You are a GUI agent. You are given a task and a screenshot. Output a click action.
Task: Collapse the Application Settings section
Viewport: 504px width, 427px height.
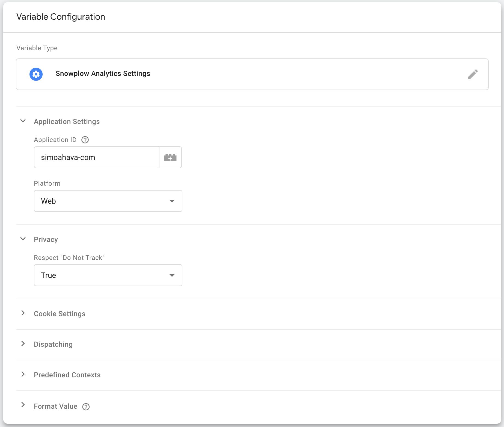click(x=23, y=121)
